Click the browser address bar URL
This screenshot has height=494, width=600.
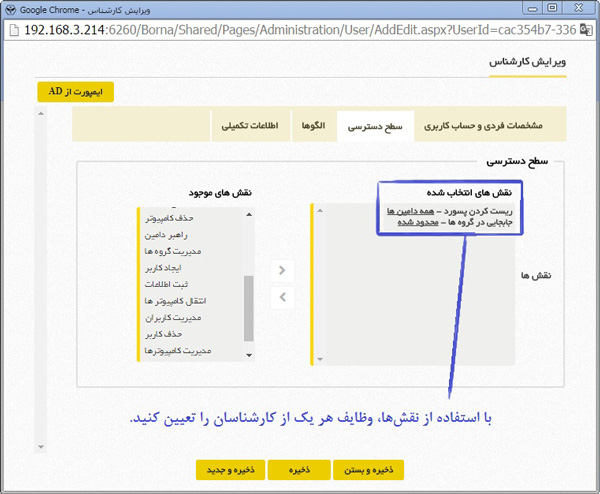300,30
